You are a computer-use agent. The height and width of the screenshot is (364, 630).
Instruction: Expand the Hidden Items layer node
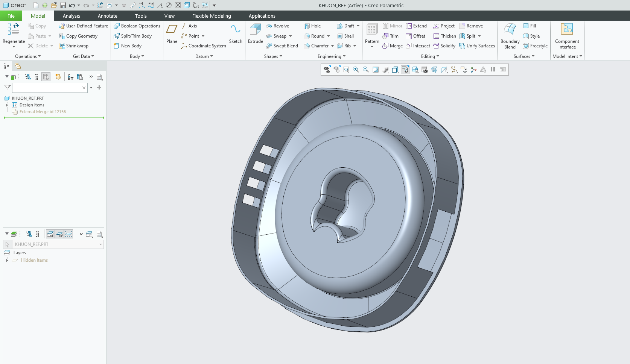pyautogui.click(x=7, y=260)
